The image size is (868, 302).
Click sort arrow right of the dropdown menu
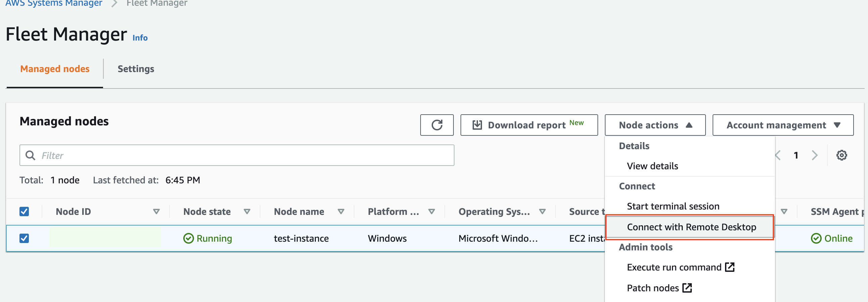784,212
